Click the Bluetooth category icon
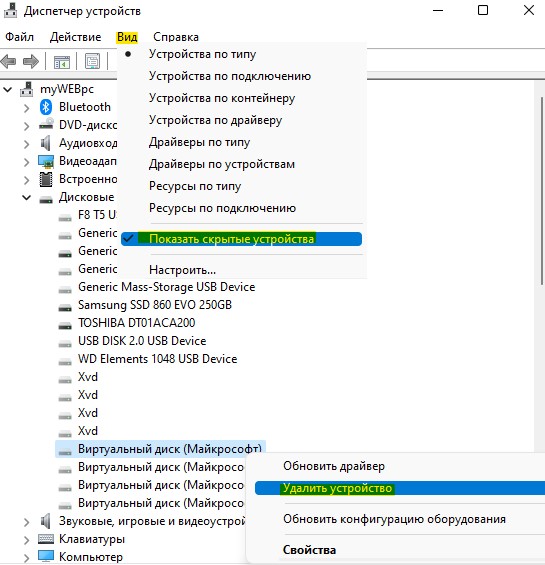Screen dimensions: 545x565 46,107
